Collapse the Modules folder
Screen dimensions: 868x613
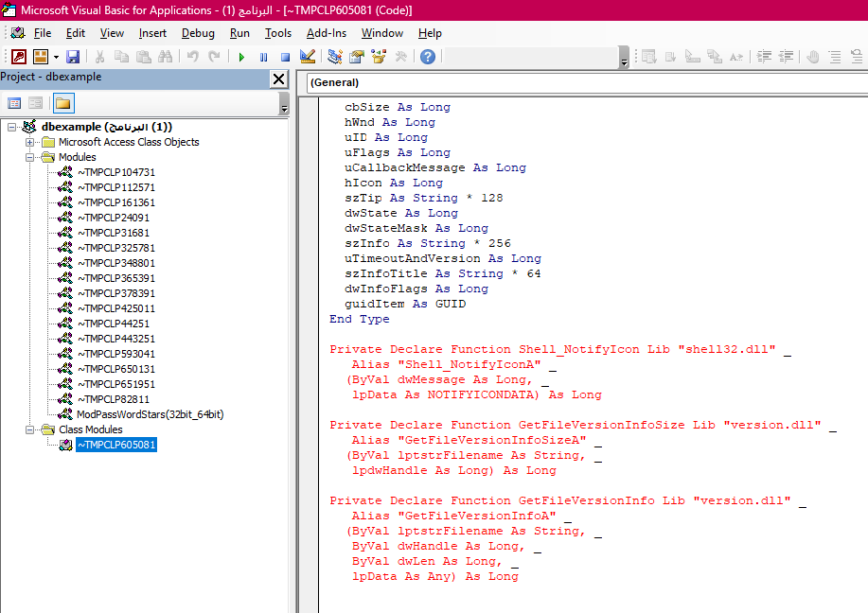(x=30, y=157)
